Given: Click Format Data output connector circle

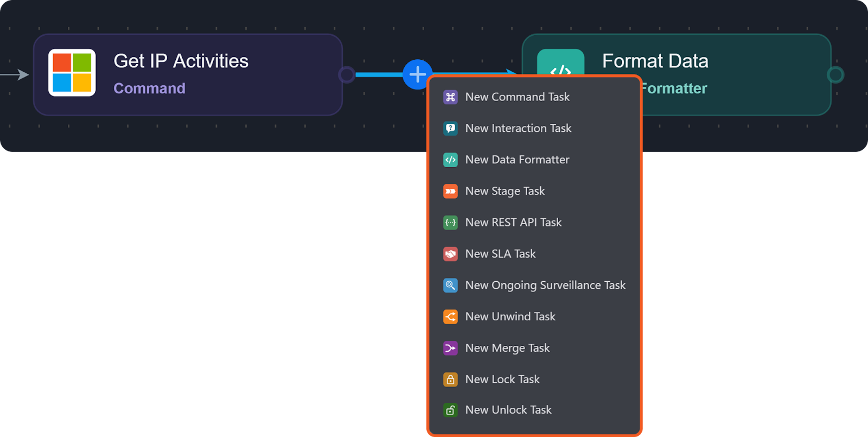Looking at the screenshot, I should pyautogui.click(x=835, y=75).
